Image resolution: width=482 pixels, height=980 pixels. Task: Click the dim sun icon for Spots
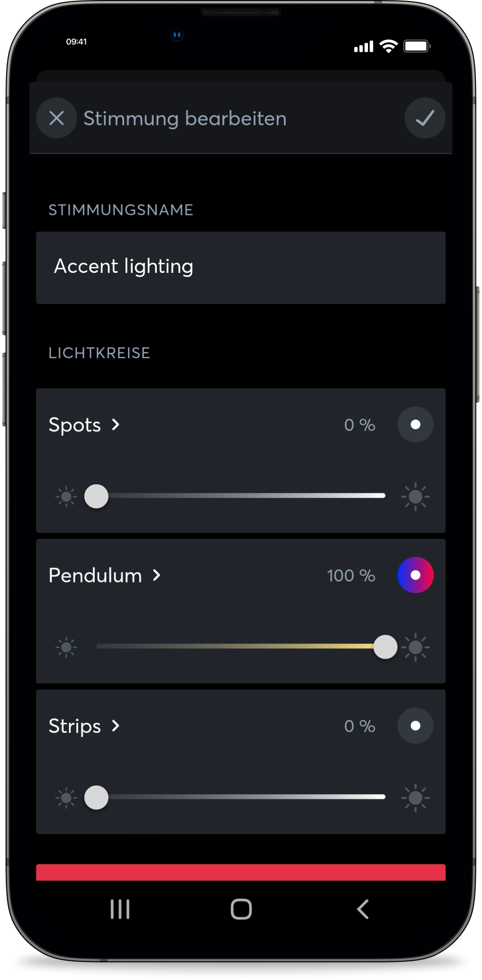(x=66, y=497)
